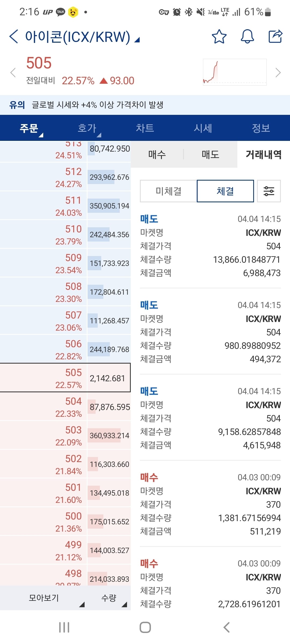Open trade history filter settings icon
Viewport: 290px width, 644px height.
click(x=269, y=191)
